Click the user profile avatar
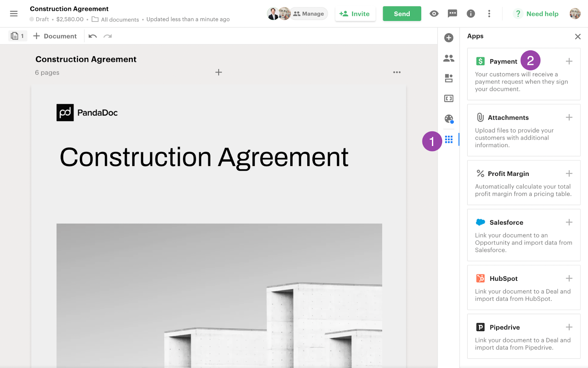 pyautogui.click(x=575, y=14)
